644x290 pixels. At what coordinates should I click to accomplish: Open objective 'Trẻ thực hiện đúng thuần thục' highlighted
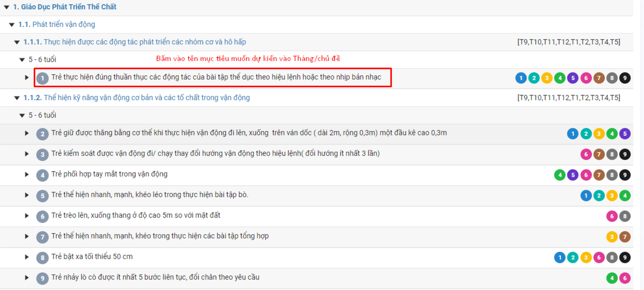pos(216,77)
